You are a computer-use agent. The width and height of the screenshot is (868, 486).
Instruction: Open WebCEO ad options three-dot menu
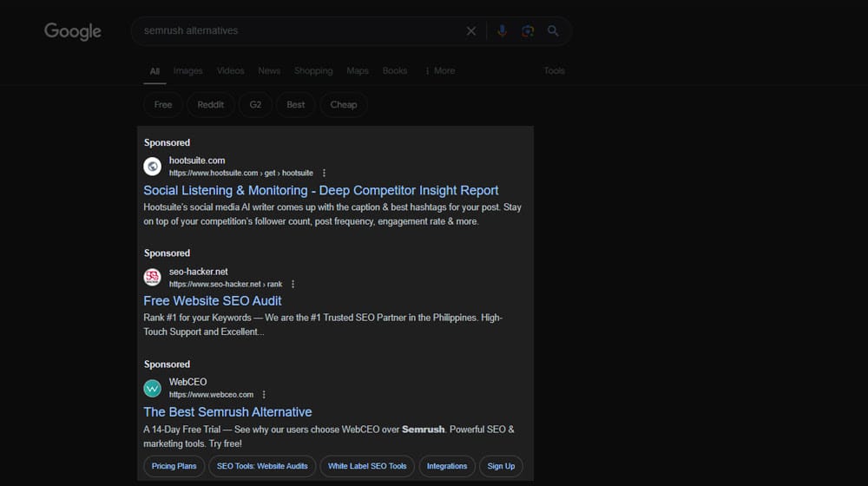pos(264,395)
